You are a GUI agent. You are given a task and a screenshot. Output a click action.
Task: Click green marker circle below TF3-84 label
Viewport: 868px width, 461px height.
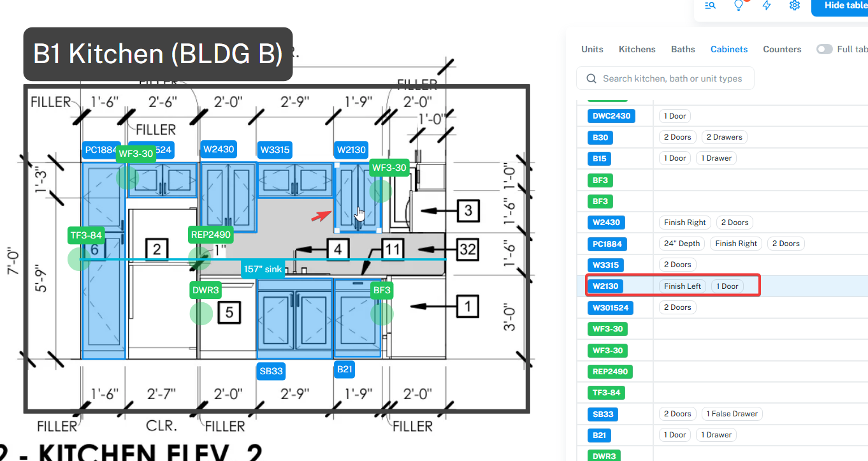tap(80, 259)
